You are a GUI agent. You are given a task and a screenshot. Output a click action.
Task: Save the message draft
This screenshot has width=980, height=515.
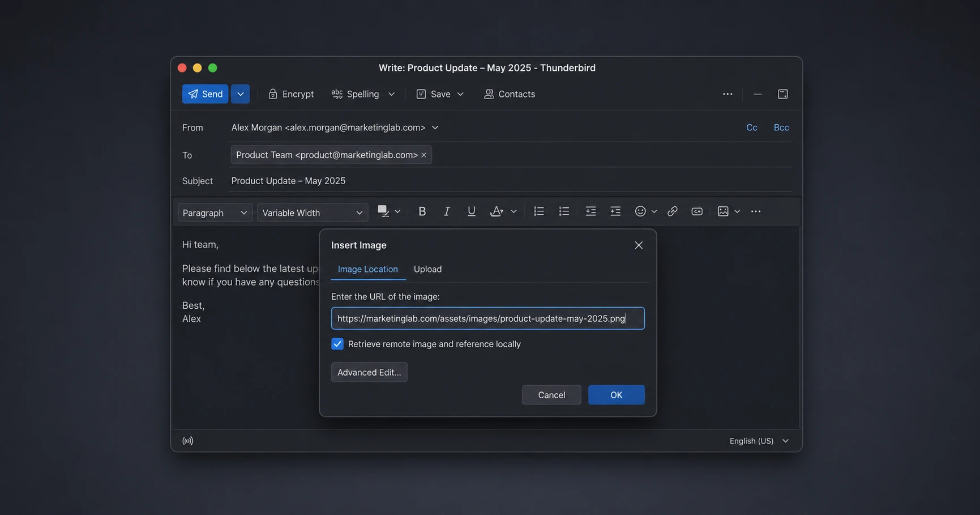(x=434, y=94)
